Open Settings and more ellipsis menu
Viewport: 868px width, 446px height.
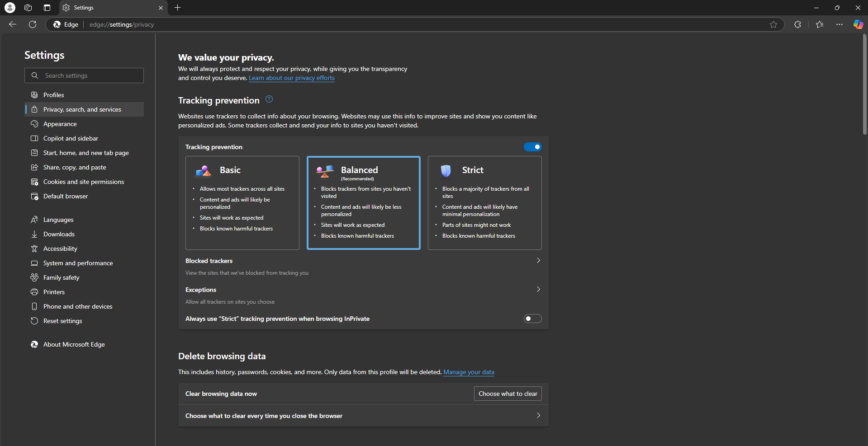tap(840, 24)
